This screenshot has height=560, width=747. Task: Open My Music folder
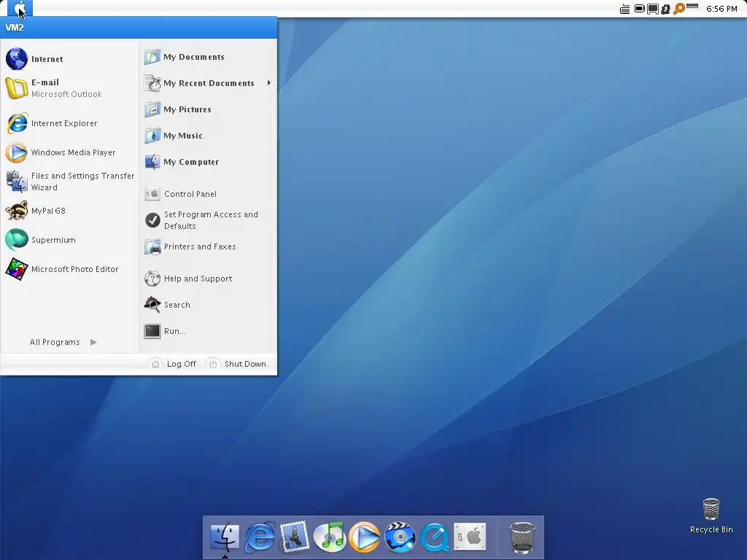click(x=208, y=136)
